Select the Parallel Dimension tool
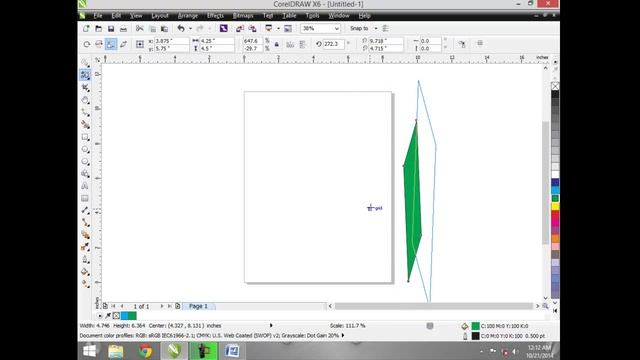 [x=85, y=210]
